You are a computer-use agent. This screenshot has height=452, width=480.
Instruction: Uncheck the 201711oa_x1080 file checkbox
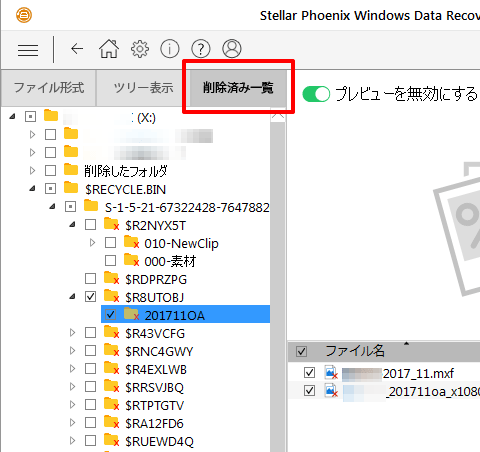click(x=309, y=390)
